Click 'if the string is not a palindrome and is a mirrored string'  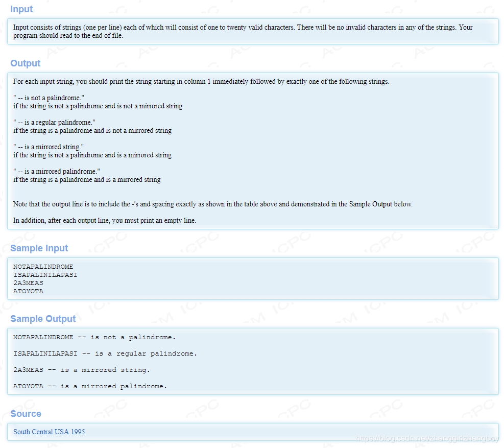(x=92, y=155)
